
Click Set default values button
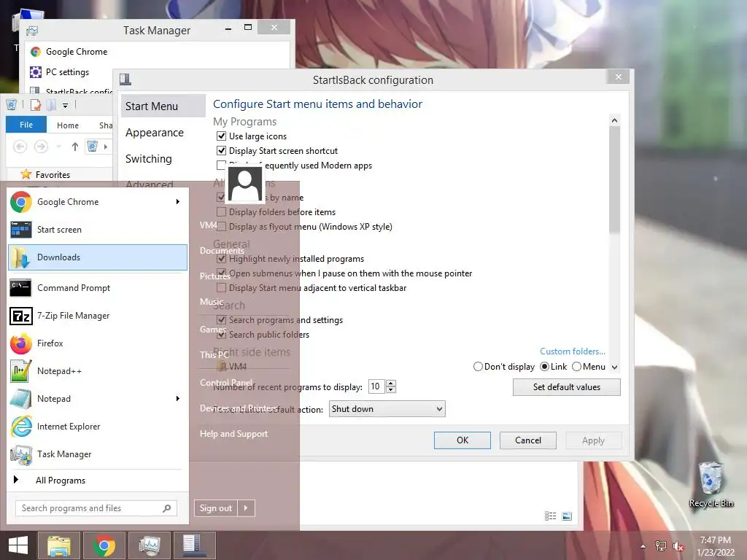point(566,387)
